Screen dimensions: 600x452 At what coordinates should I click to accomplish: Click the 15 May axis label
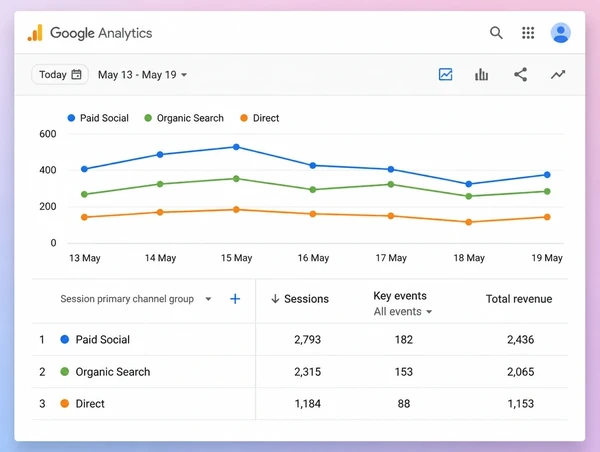pos(236,258)
